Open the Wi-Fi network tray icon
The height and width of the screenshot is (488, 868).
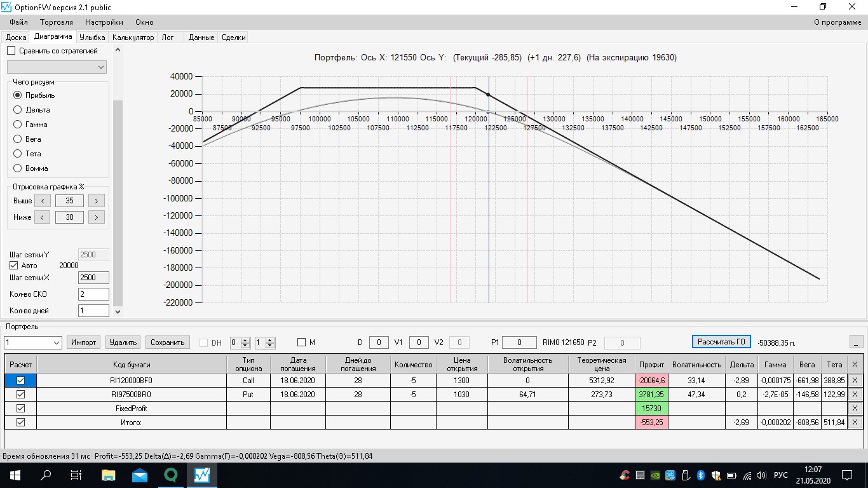coord(747,475)
